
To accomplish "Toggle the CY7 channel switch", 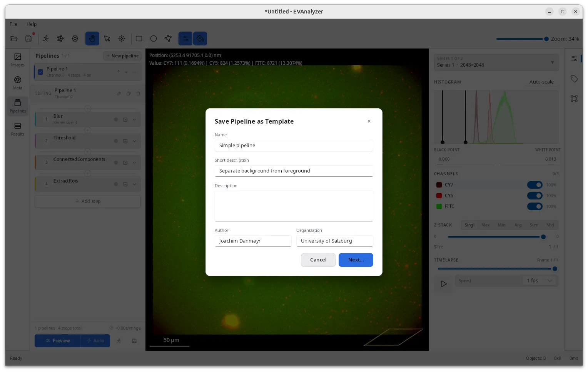I will point(535,185).
